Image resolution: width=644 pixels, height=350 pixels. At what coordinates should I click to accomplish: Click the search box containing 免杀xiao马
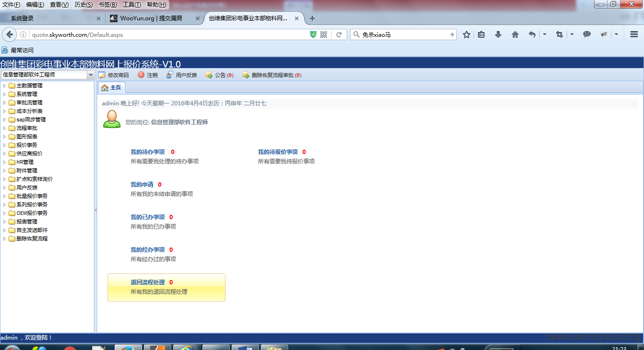403,34
